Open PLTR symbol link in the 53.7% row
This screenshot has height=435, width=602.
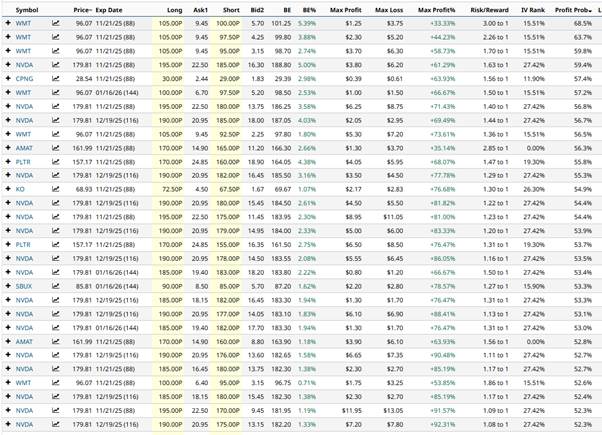(x=23, y=245)
